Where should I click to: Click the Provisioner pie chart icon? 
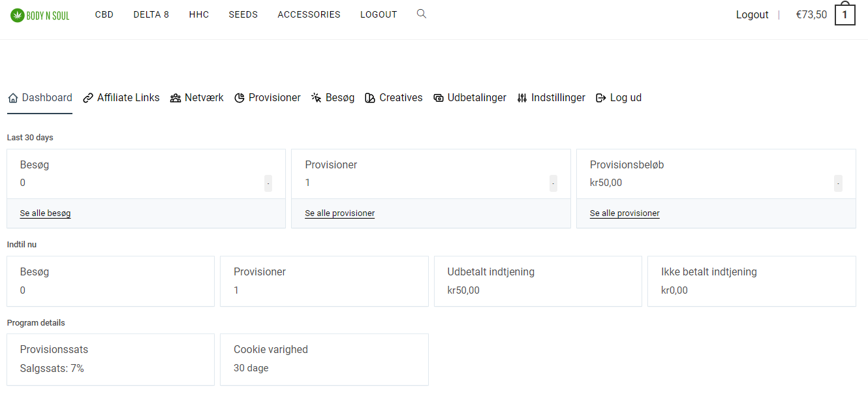coord(240,97)
